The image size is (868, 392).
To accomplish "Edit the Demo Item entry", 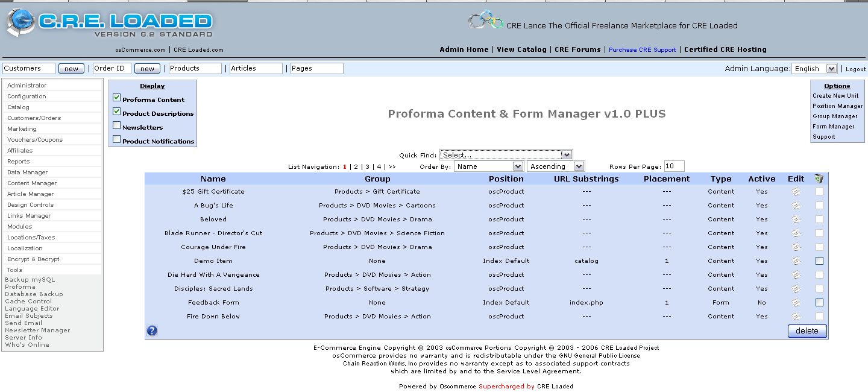I will 796,261.
